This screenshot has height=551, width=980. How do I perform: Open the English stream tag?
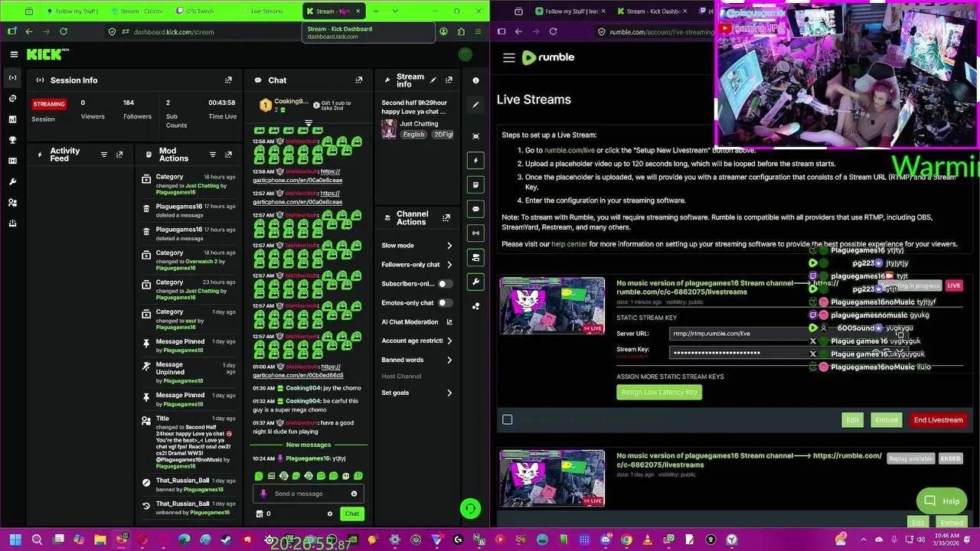click(x=413, y=135)
